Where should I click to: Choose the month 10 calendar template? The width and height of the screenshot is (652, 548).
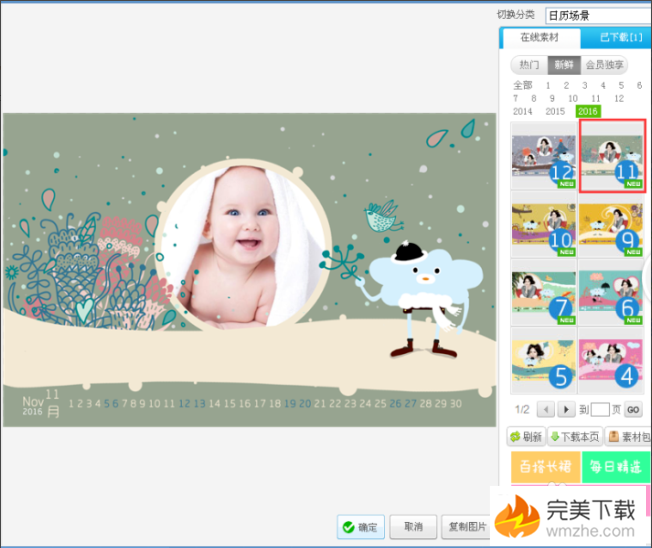[543, 225]
